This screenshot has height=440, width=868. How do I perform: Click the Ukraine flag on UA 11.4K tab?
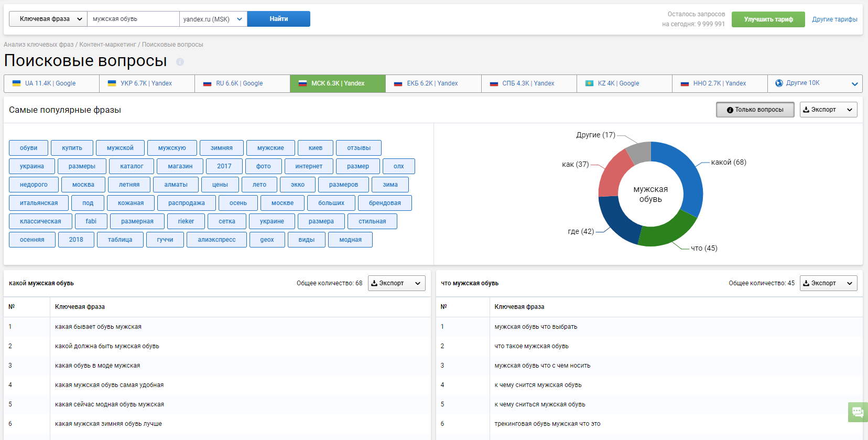(17, 83)
